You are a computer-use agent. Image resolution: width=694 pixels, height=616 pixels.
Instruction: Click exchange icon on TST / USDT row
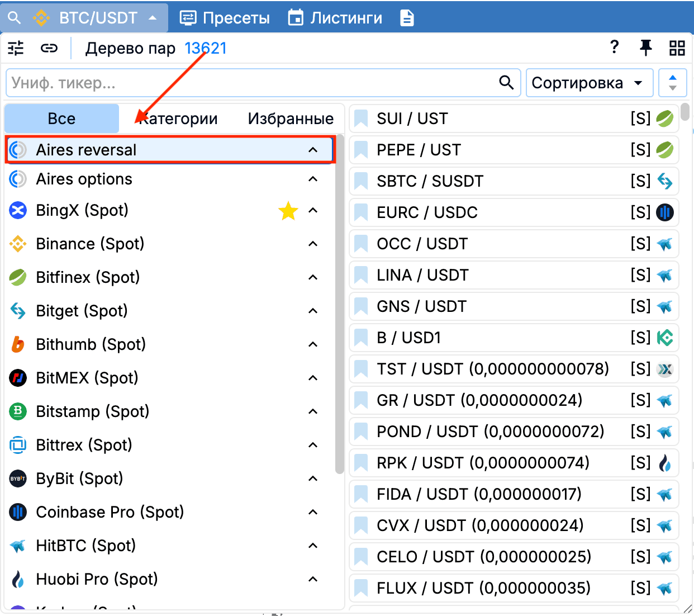[x=665, y=369]
